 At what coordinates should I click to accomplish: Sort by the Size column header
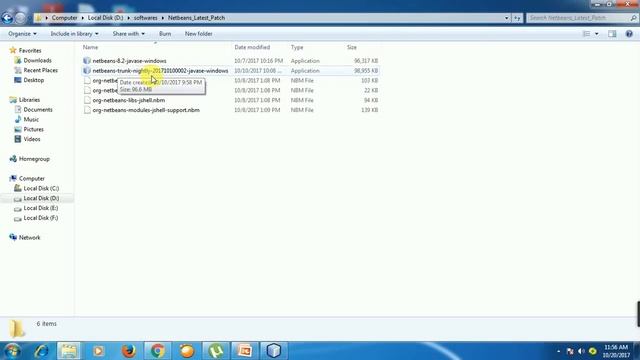coord(352,47)
